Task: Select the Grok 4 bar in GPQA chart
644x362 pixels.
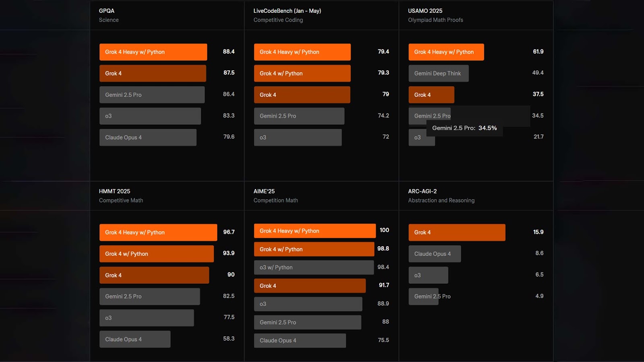Action: point(153,73)
